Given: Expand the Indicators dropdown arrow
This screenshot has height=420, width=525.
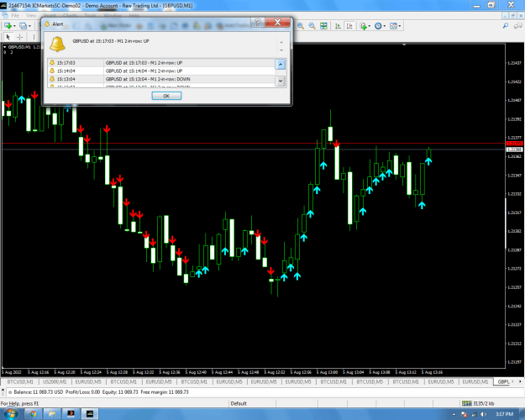Looking at the screenshot, I should tap(370, 26).
